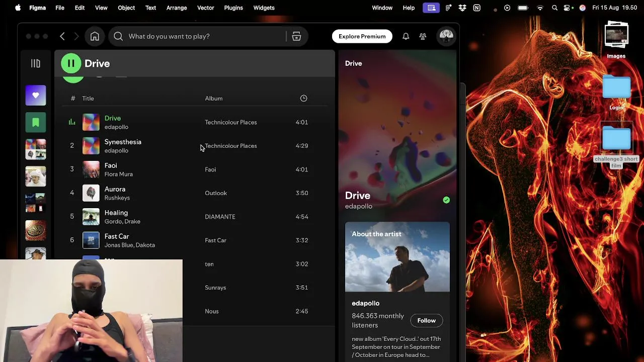Open the Dropbox menu bar icon

coord(462,8)
